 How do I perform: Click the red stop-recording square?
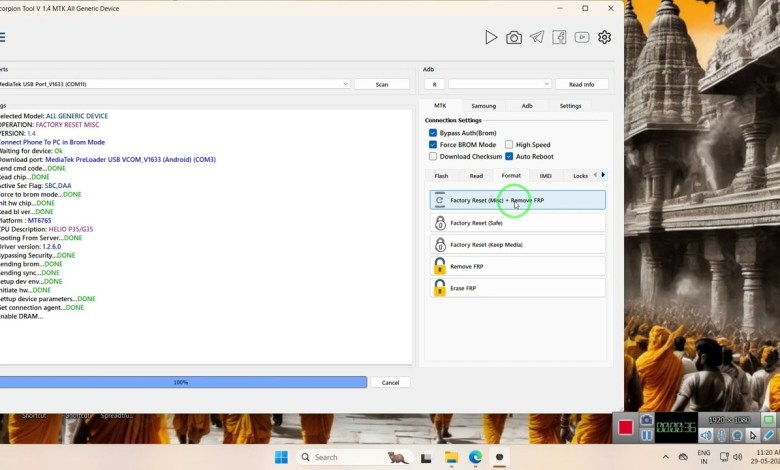tap(625, 427)
